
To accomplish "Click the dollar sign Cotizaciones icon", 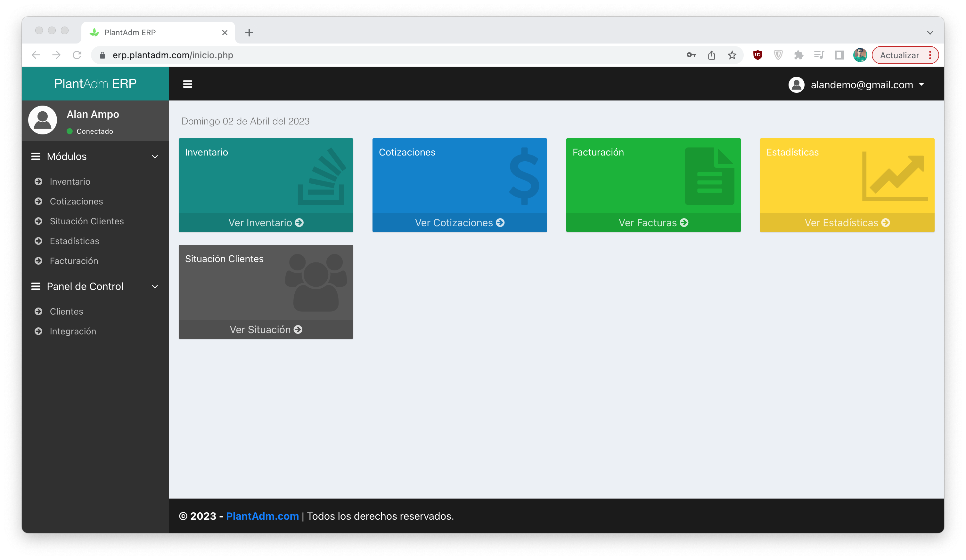I will [524, 176].
